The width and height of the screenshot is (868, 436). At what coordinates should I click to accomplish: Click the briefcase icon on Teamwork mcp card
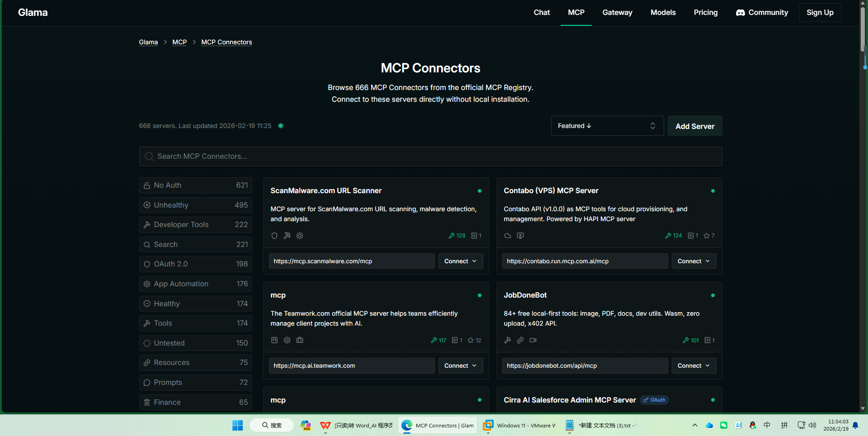pos(300,340)
